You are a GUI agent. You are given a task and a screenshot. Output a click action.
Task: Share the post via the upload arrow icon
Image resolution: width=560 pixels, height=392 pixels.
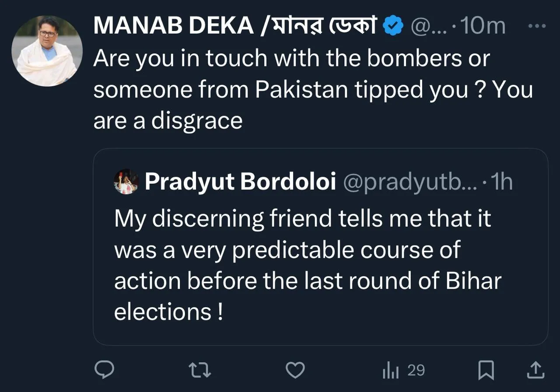point(535,370)
